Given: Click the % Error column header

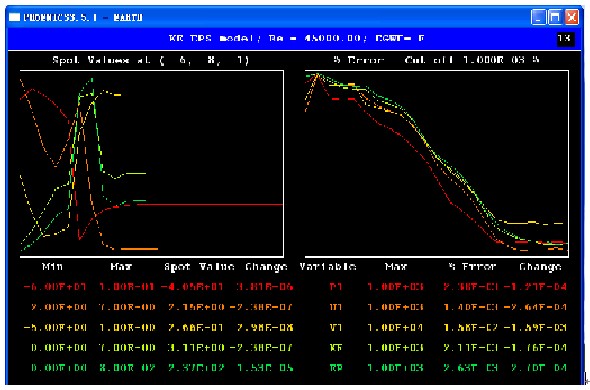Looking at the screenshot, I should pos(473,267).
